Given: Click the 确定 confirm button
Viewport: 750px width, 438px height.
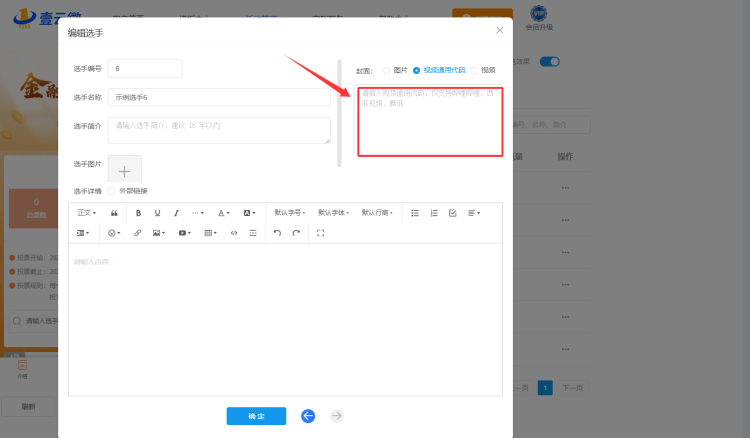Looking at the screenshot, I should pos(256,416).
